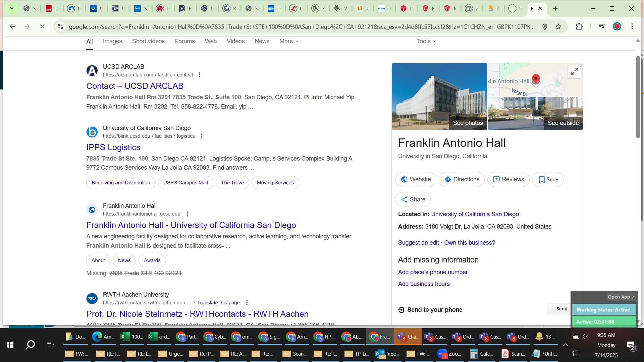The image size is (644, 362).
Task: Open Prof. Dr. Nicole Steinmetz RWTH link
Action: click(x=198, y=314)
